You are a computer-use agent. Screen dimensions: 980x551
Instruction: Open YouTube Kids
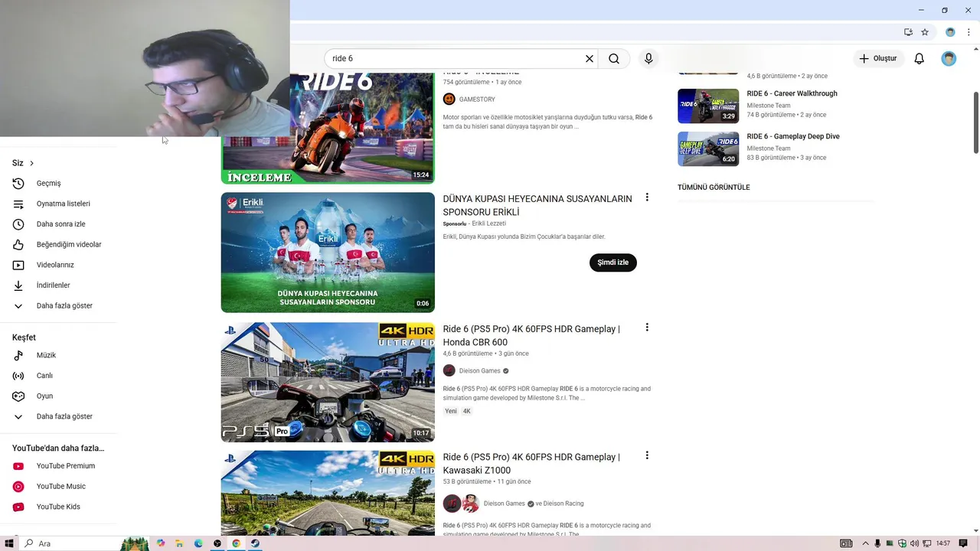point(58,507)
